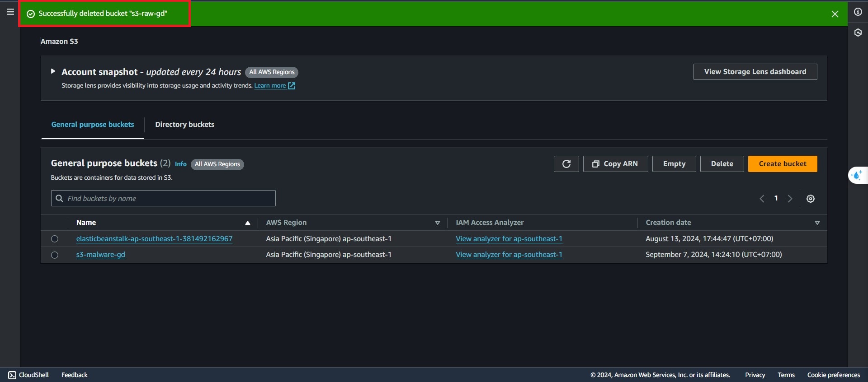Refresh the buckets list
Image resolution: width=868 pixels, height=382 pixels.
(x=566, y=164)
